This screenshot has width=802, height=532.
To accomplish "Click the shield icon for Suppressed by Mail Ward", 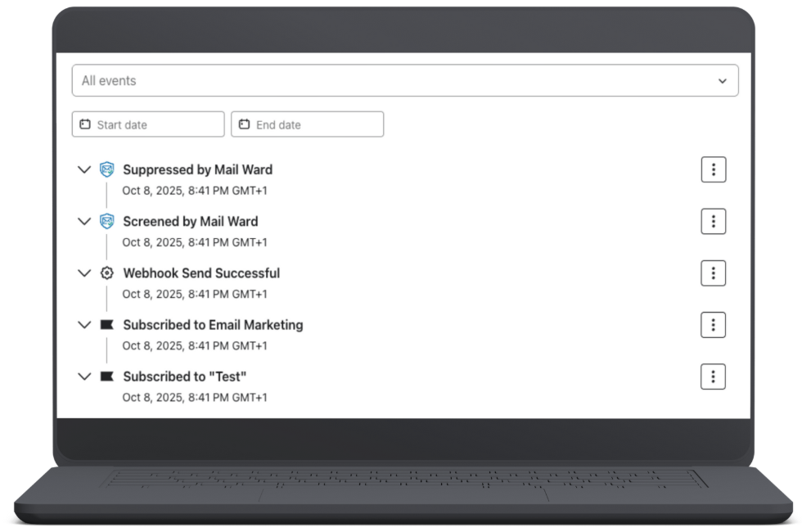I will pos(107,169).
